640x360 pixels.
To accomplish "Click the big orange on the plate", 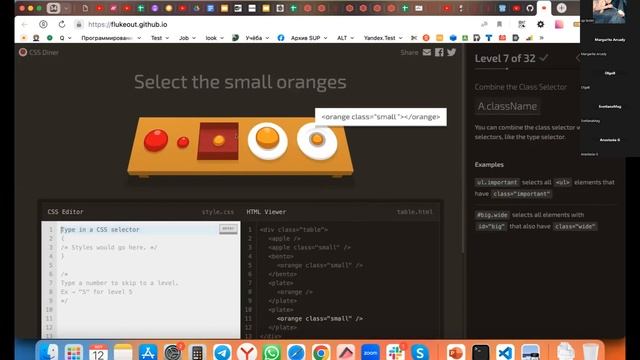I will 267,138.
